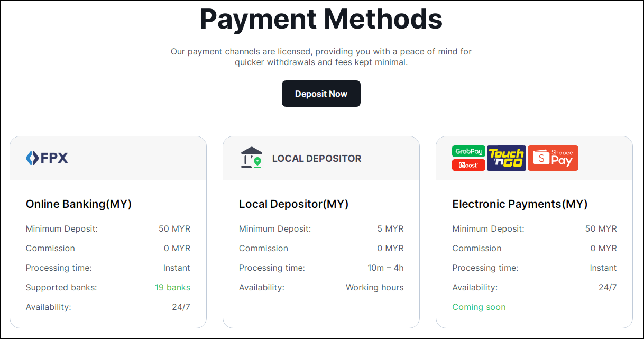Click Electronic Payments' 50 MYR minimum deposit
The width and height of the screenshot is (644, 339).
pos(601,229)
